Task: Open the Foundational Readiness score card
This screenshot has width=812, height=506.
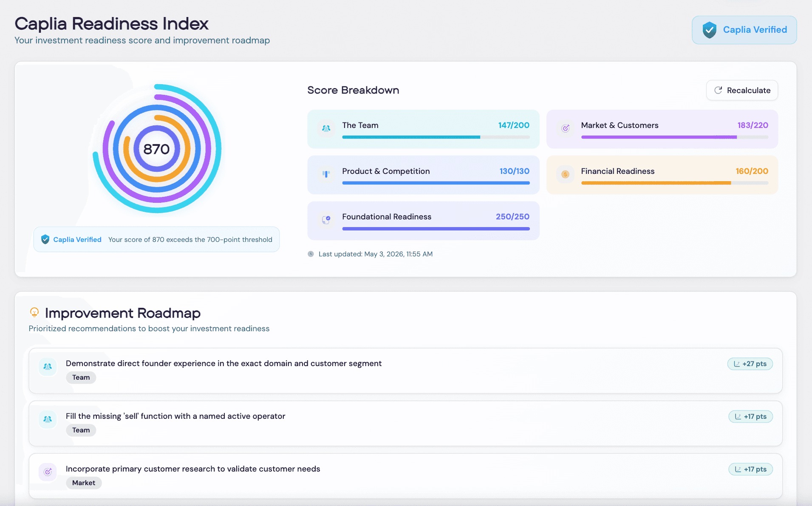Action: (x=423, y=220)
